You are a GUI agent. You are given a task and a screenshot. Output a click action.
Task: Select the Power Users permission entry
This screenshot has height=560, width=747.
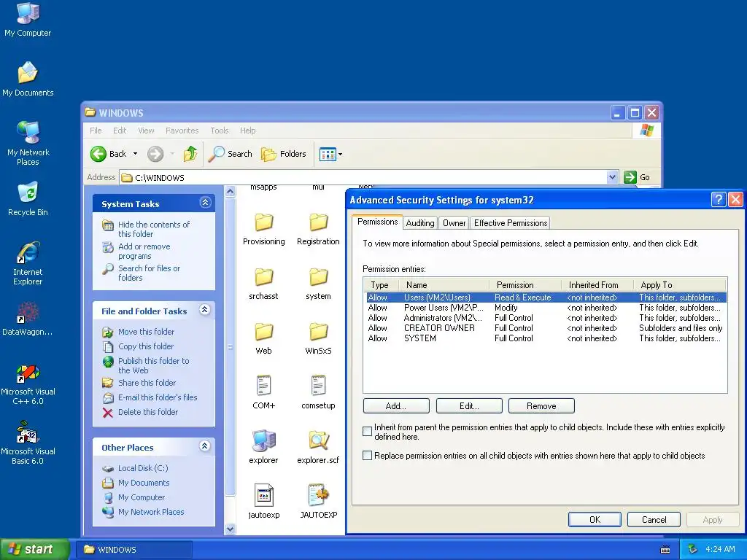pyautogui.click(x=545, y=308)
